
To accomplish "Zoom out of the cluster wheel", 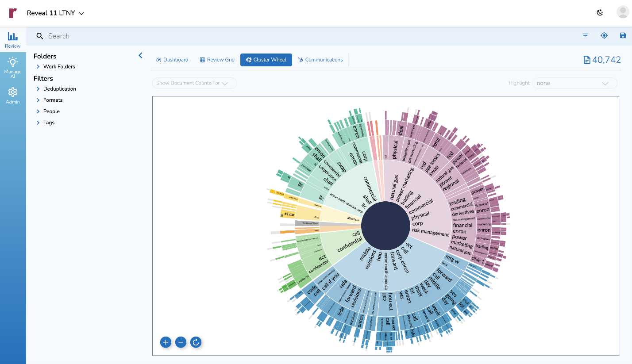I will click(x=181, y=342).
